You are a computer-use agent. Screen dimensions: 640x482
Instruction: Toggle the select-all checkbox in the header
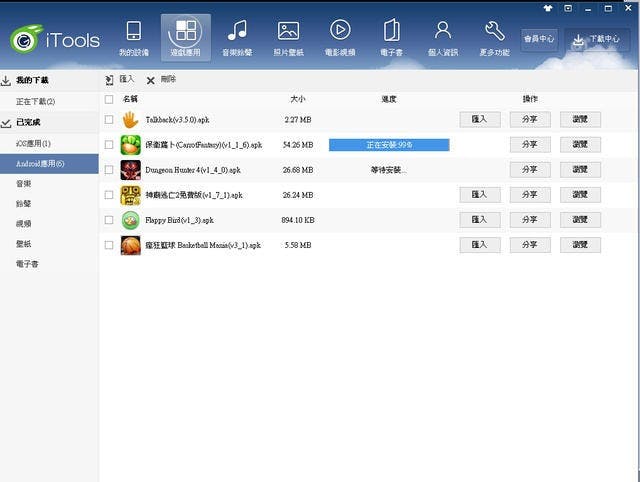click(109, 99)
